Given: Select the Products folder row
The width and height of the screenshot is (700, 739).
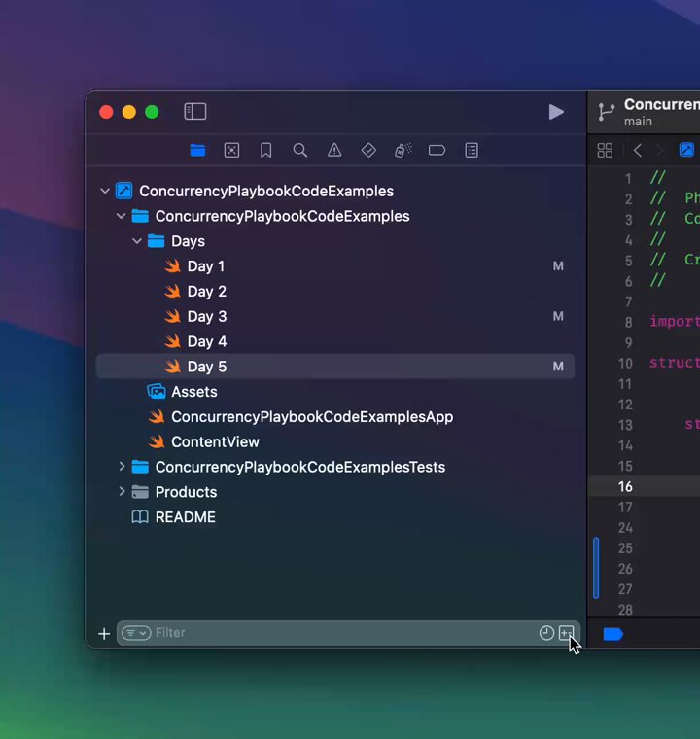Looking at the screenshot, I should click(335, 492).
